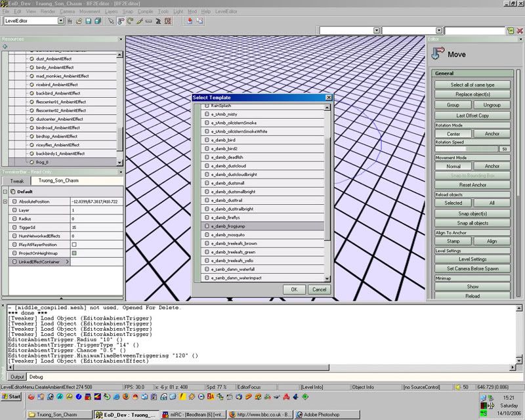Click the first red quick launch icon near Start
This screenshot has height=420, width=525.
31,397
